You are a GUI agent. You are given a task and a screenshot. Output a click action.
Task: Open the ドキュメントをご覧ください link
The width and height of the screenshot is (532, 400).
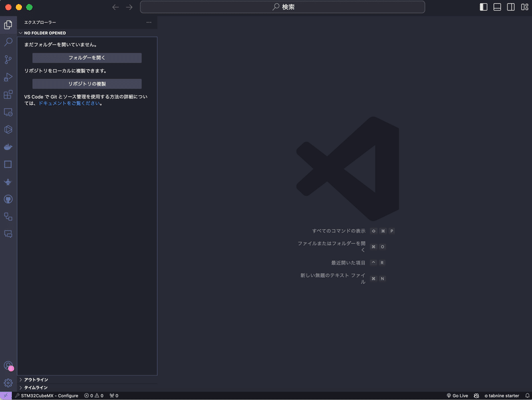(69, 103)
